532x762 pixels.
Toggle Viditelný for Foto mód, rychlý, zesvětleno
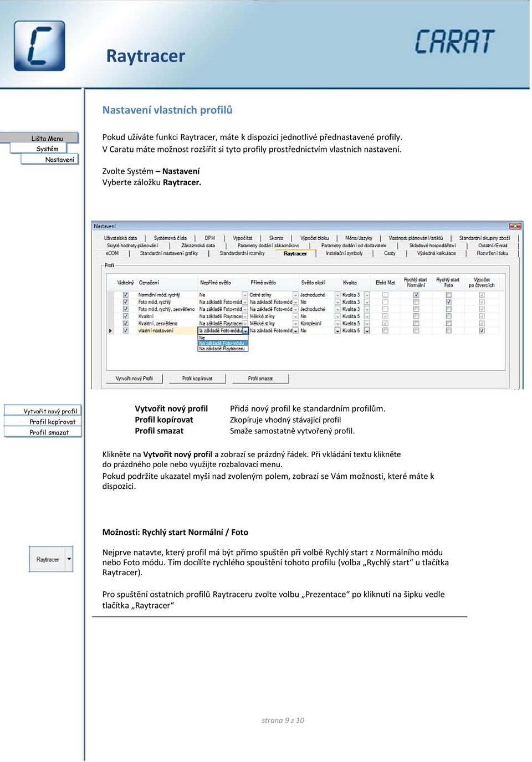point(126,309)
